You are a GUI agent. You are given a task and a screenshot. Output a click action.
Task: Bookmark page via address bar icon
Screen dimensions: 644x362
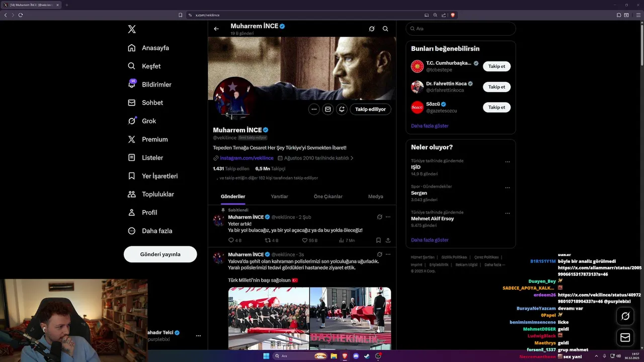coord(180,15)
